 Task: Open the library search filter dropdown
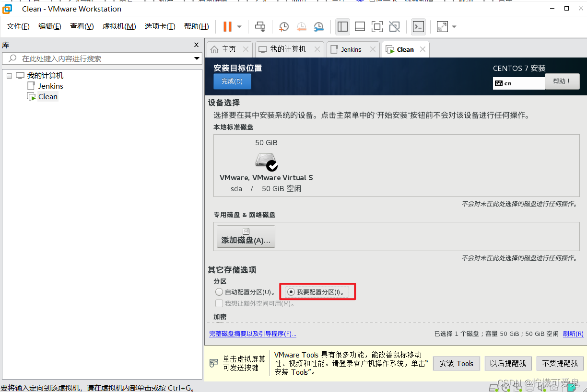point(197,58)
